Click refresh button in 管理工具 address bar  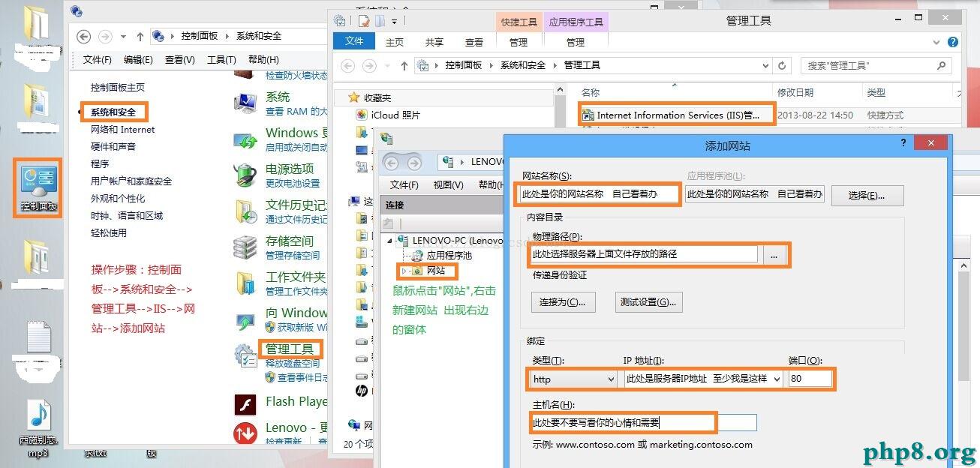(782, 66)
